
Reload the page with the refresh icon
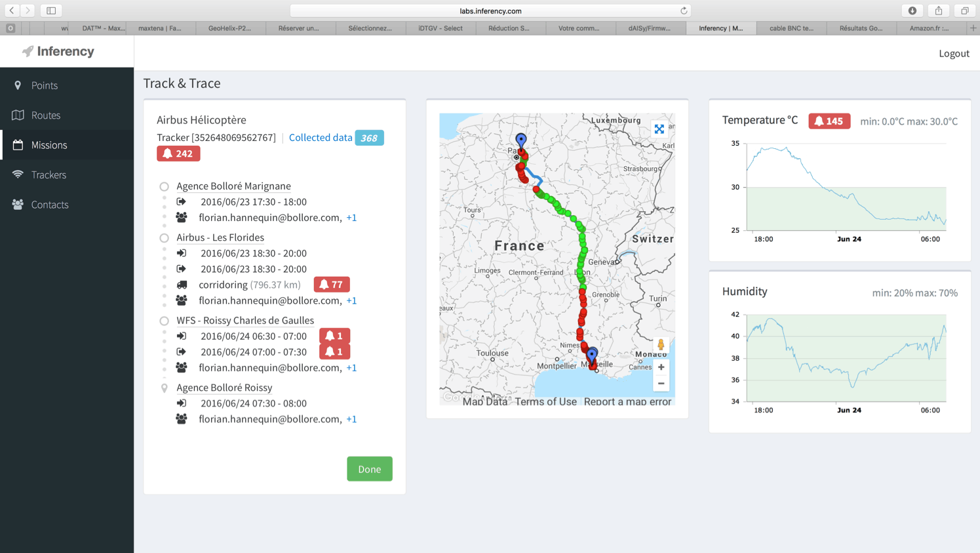point(684,10)
